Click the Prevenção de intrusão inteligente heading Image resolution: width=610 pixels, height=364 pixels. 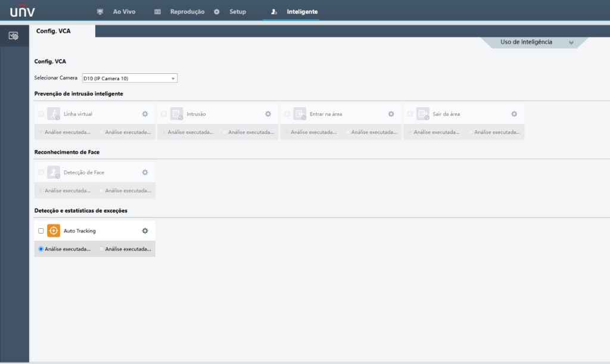tap(79, 94)
